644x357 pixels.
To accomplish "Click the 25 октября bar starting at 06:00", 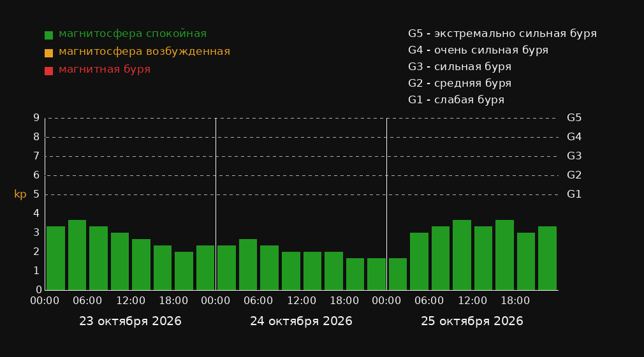I will click(441, 258).
